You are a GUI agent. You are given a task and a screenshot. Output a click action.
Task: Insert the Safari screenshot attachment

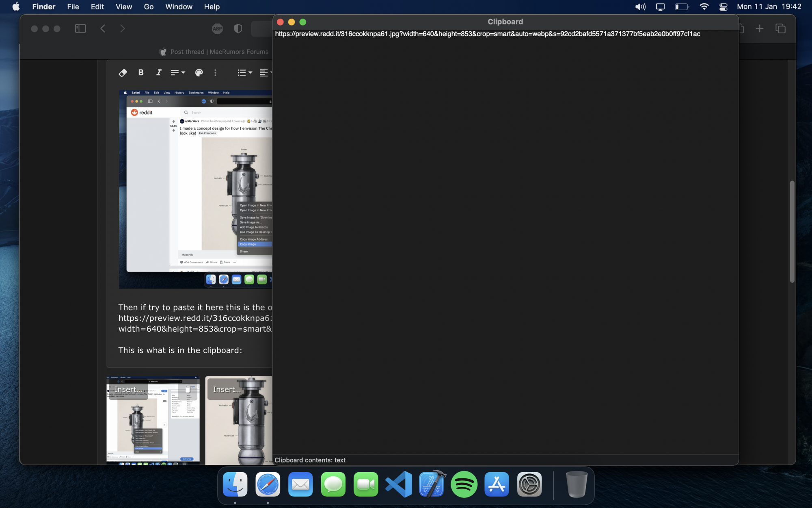click(128, 389)
